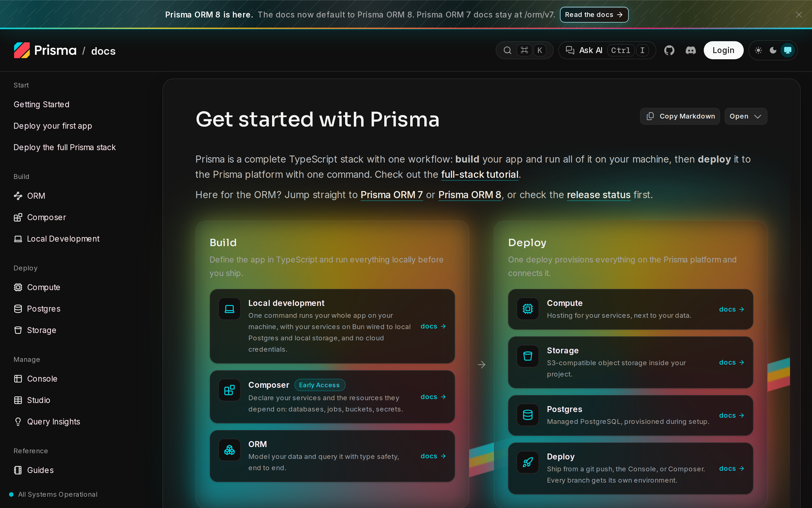Screen dimensions: 812x508
Task: Click the Composer sidebar icon
Action: coord(18,217)
